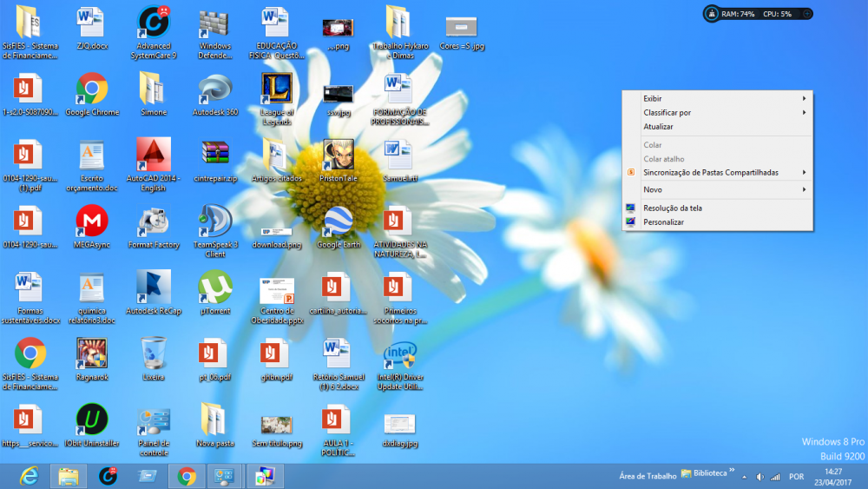Viewport: 868px width, 489px height.
Task: Choose Atualizar in the context menu
Action: point(658,127)
